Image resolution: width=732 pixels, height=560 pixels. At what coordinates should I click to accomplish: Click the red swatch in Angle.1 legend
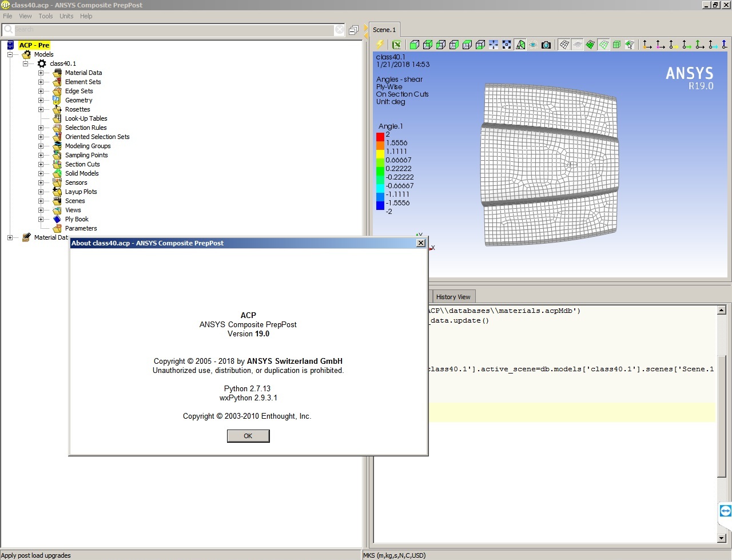pos(380,137)
